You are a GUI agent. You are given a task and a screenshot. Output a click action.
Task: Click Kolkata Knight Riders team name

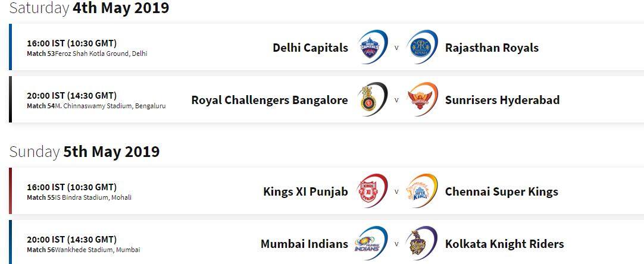click(x=504, y=244)
